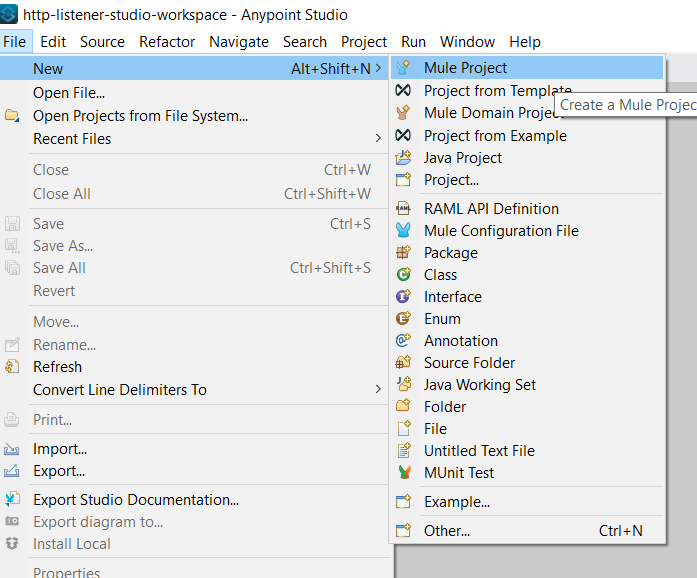Click the Mule Domain Project icon
This screenshot has height=578, width=697.
tap(404, 113)
